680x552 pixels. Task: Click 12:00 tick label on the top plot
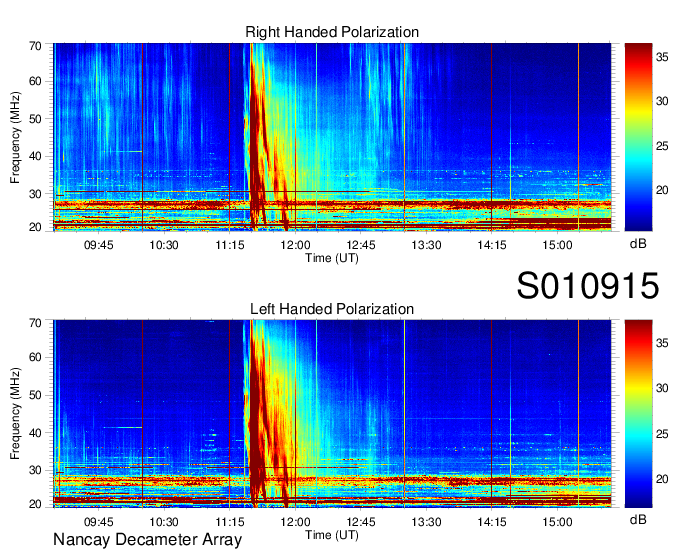pyautogui.click(x=295, y=245)
